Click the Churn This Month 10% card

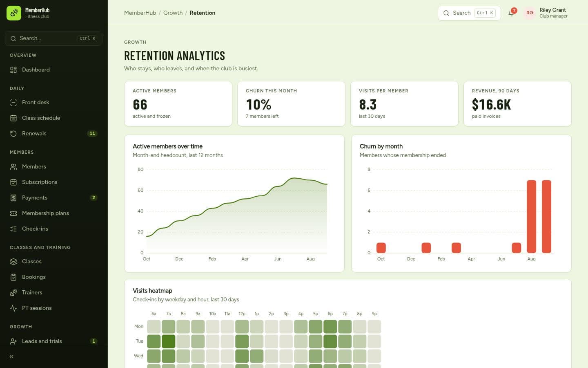[291, 104]
